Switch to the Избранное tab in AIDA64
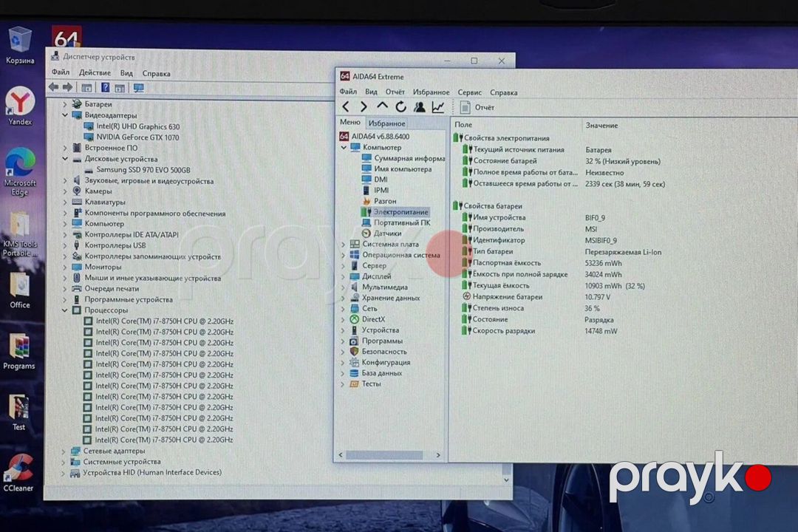 pos(386,123)
